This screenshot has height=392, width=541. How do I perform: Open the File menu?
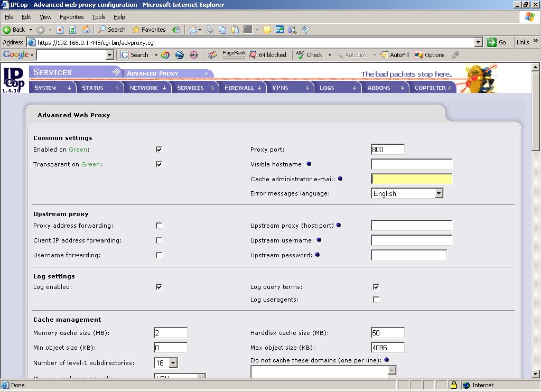(x=9, y=17)
